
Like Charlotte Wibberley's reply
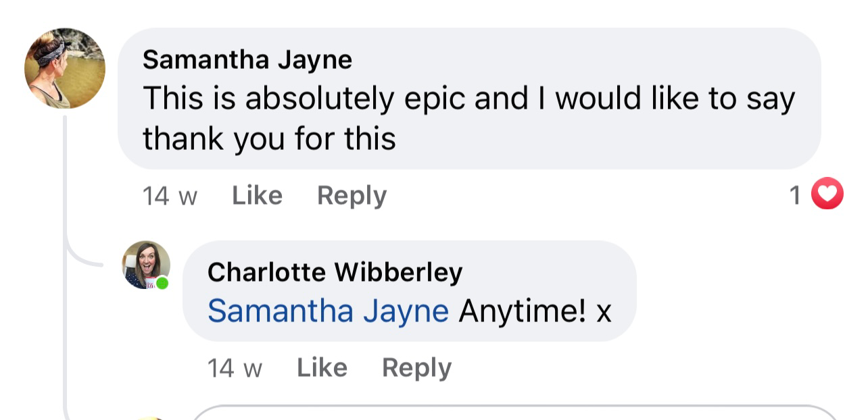click(322, 368)
